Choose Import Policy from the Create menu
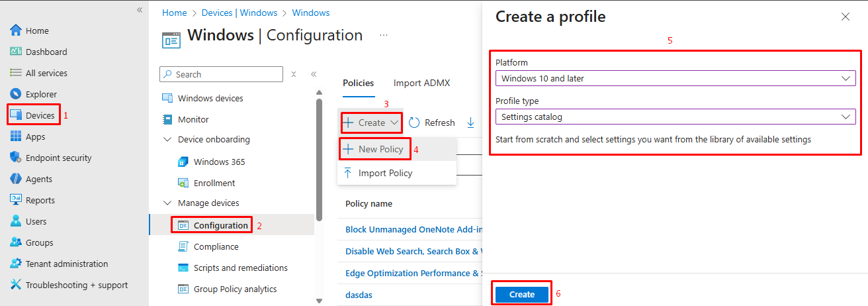Screen dimensions: 868x306 point(385,173)
